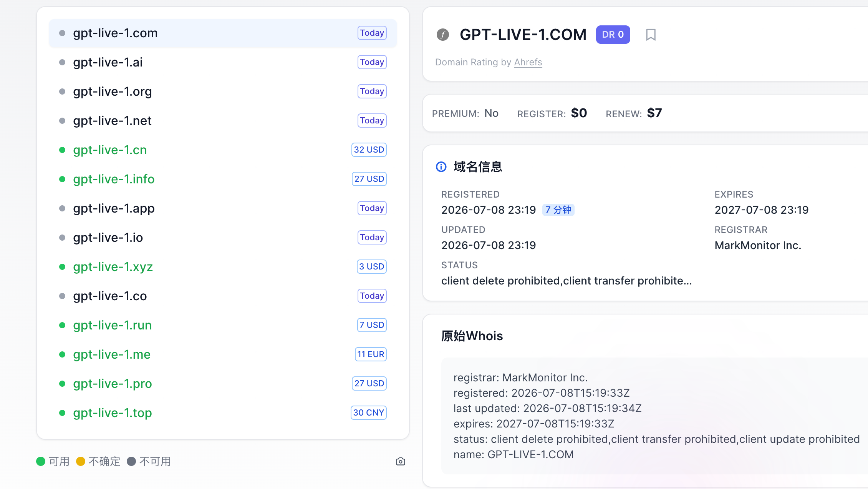This screenshot has height=489, width=868.
Task: Click the Whois status line ending 'client update prohibited'
Action: click(656, 439)
